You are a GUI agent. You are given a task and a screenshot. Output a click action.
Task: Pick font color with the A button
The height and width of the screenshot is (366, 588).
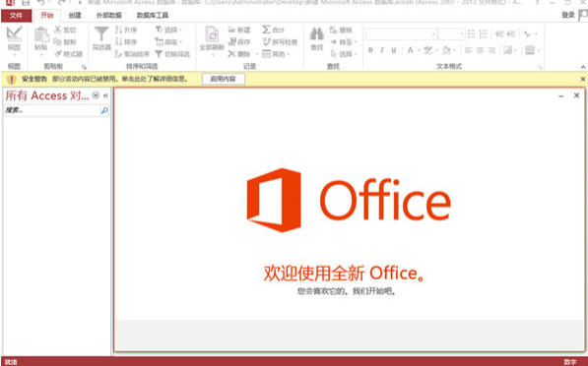tap(411, 50)
